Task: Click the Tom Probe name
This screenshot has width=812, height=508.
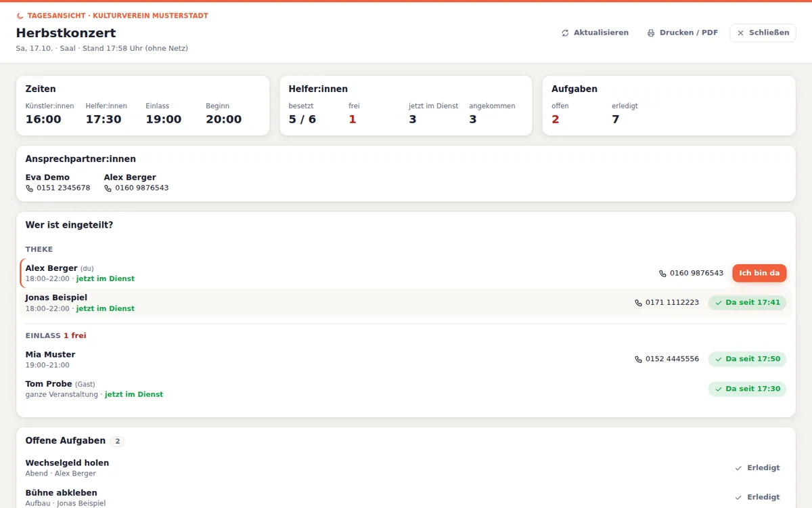Action: (x=49, y=384)
